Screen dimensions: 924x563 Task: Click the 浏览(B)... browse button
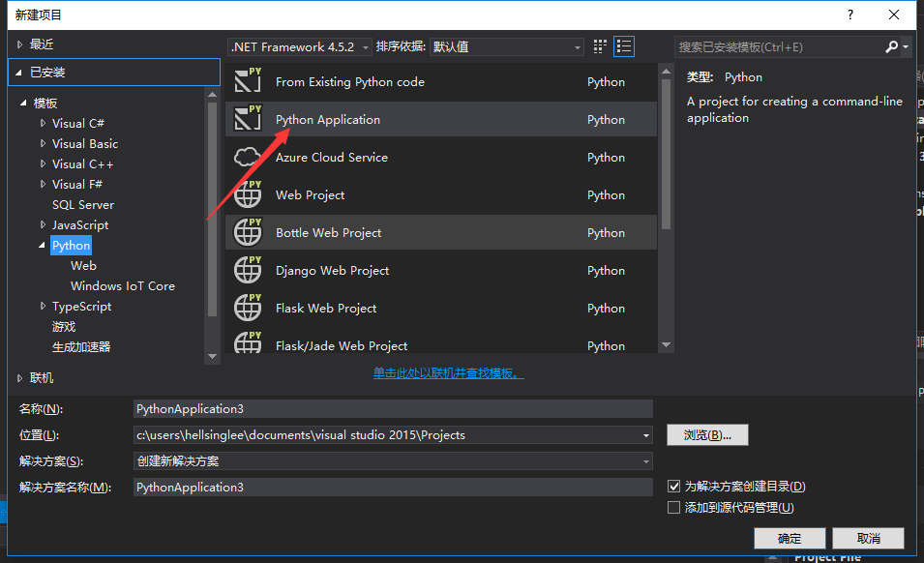pos(707,435)
